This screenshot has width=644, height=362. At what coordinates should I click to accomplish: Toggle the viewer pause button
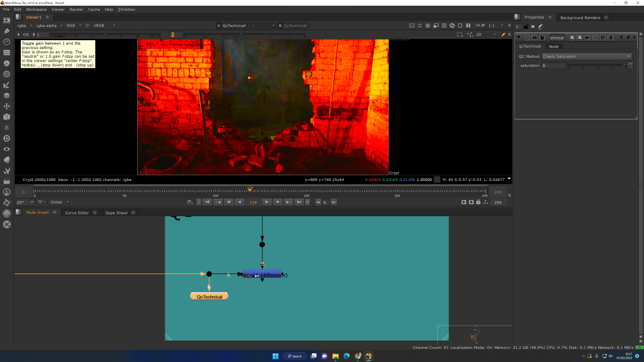pyautogui.click(x=468, y=25)
